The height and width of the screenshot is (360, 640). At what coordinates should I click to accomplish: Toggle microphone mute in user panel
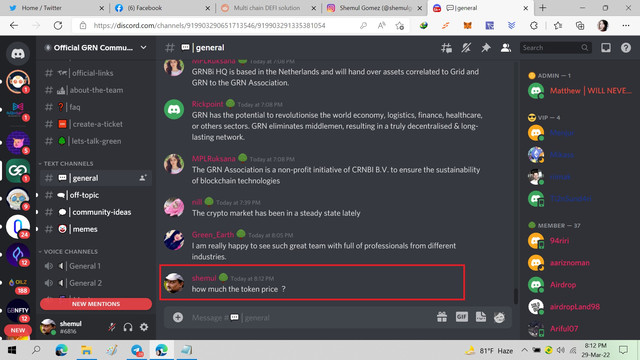click(x=112, y=327)
